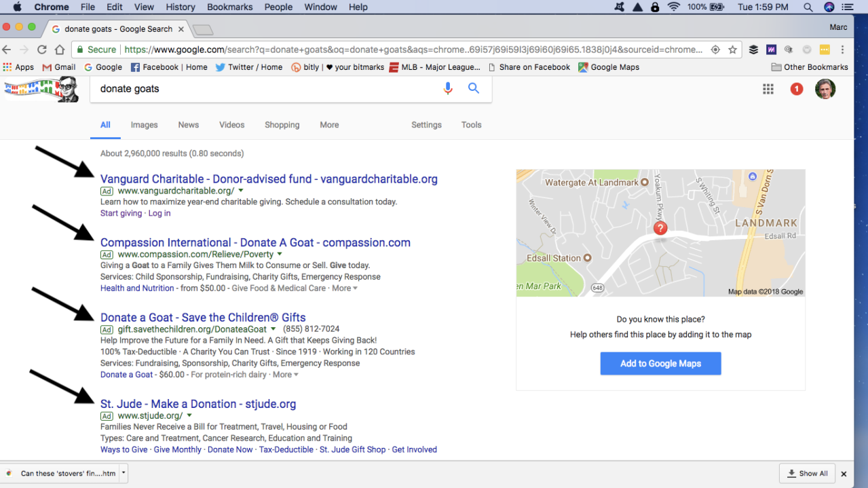This screenshot has height=488, width=868.
Task: Click the Google account profile picture
Action: click(825, 89)
